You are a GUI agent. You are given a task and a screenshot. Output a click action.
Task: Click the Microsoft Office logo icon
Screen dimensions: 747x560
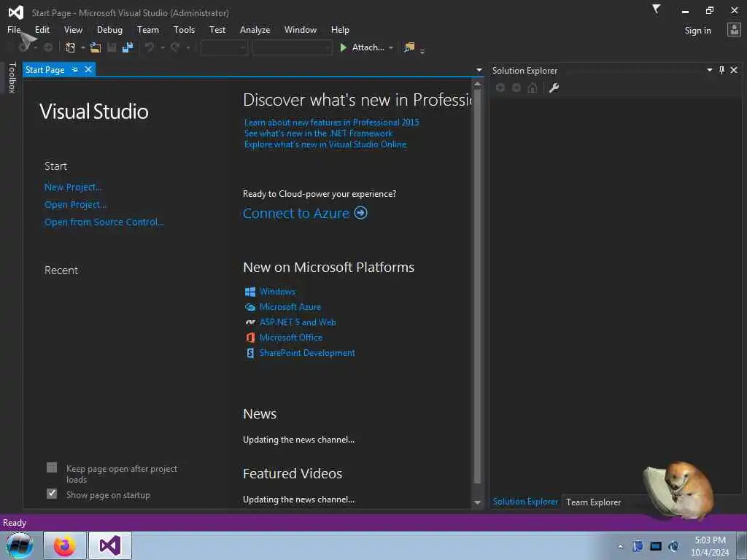250,338
